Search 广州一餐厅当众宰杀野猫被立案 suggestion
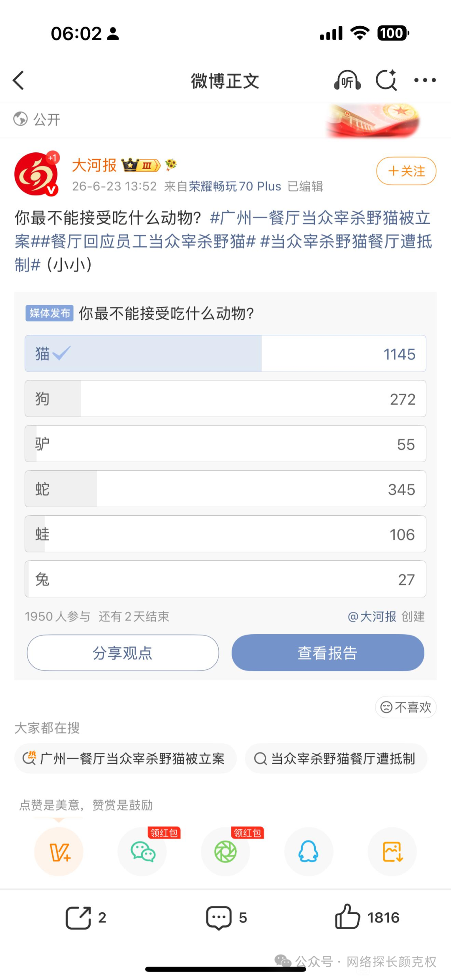451x980 pixels. click(x=125, y=758)
